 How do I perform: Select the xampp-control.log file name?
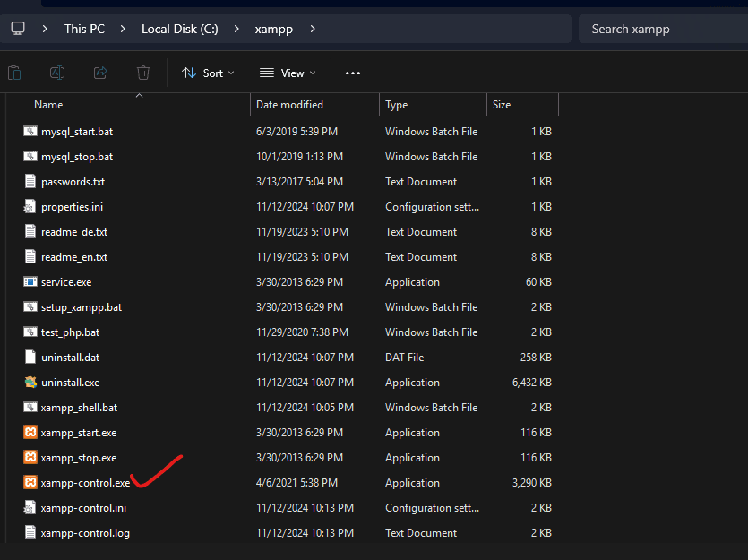coord(85,533)
